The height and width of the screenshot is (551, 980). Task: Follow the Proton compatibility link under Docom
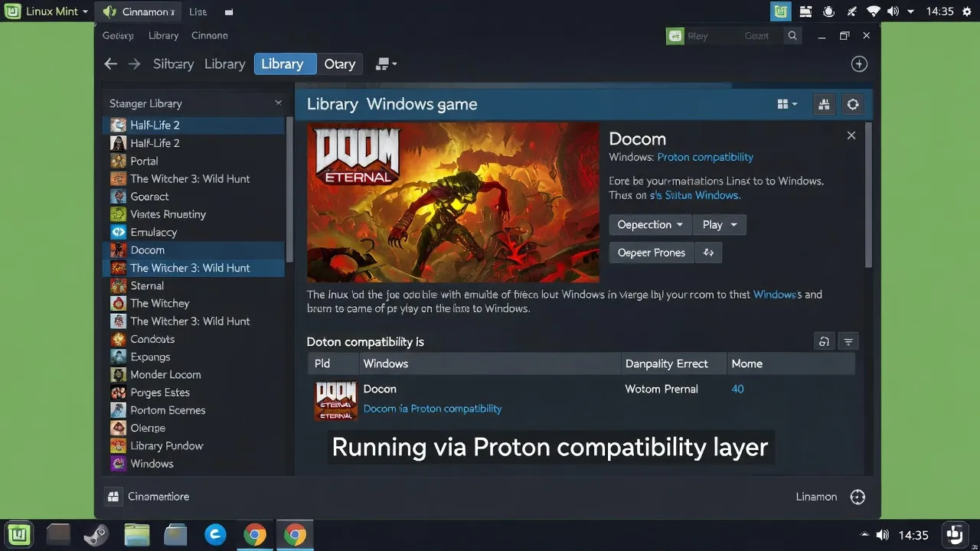705,157
